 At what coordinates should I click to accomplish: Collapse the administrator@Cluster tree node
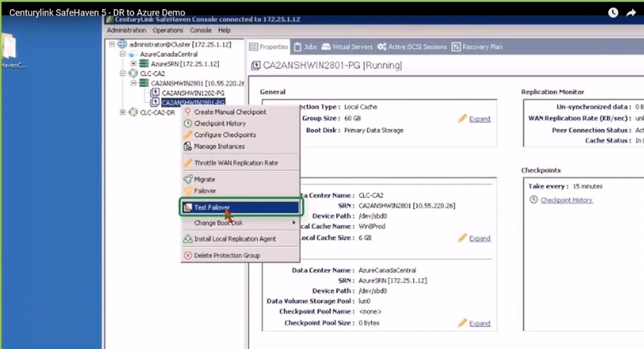[112, 44]
